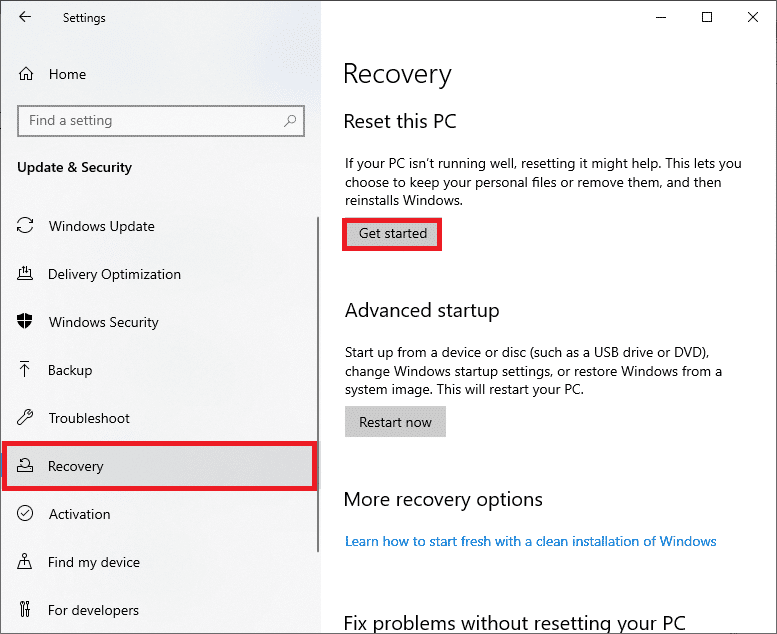Open the Recovery settings page
The width and height of the screenshot is (777, 634).
(76, 466)
